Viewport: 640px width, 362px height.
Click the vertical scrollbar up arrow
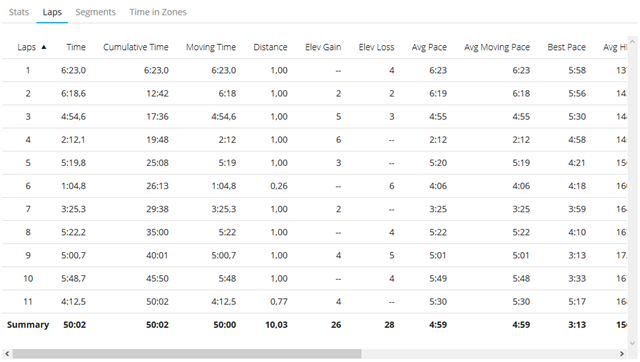coord(633,41)
